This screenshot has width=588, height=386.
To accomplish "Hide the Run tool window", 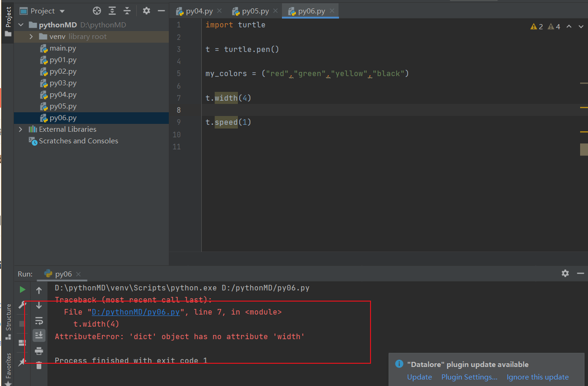I will [x=580, y=273].
